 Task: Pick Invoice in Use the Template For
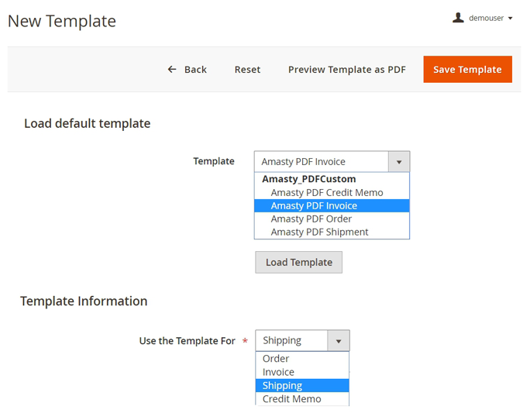(278, 372)
